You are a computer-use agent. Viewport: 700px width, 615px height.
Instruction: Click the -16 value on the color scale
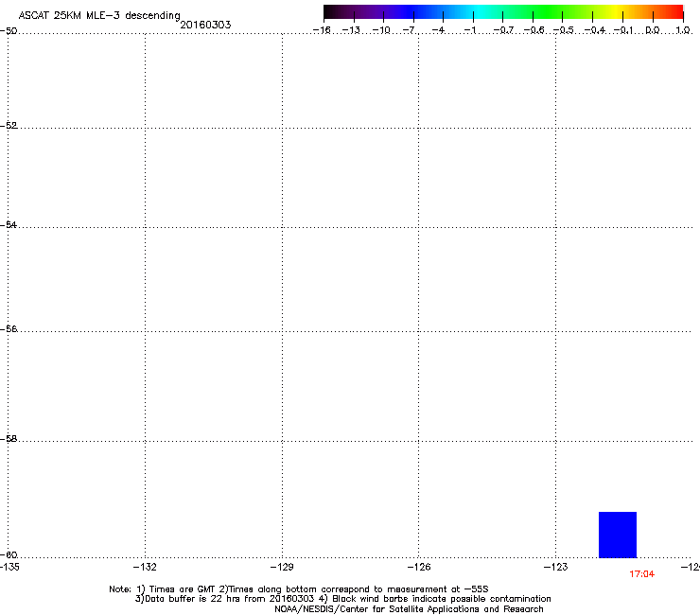(322, 30)
